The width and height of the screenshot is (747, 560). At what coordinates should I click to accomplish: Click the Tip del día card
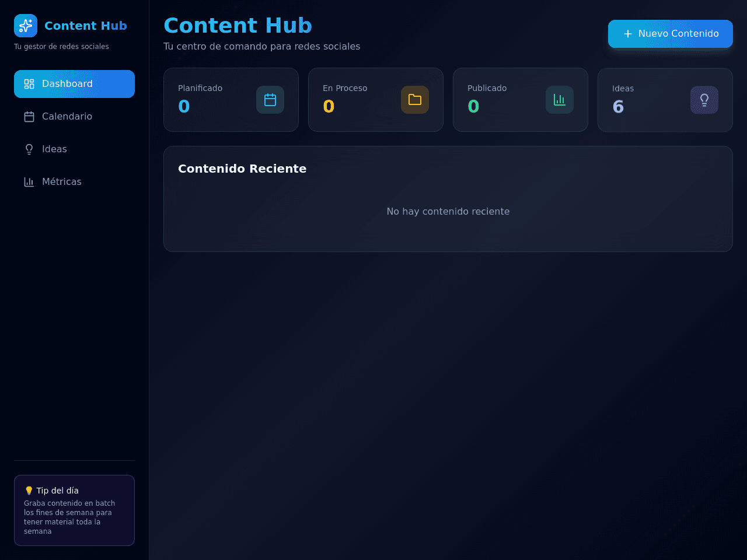click(74, 510)
